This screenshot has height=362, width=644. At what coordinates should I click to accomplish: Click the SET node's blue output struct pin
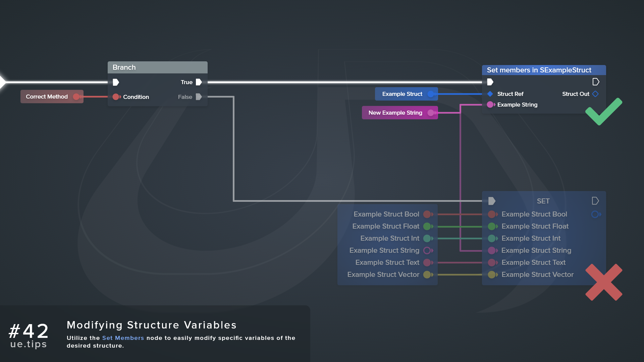[x=595, y=214]
